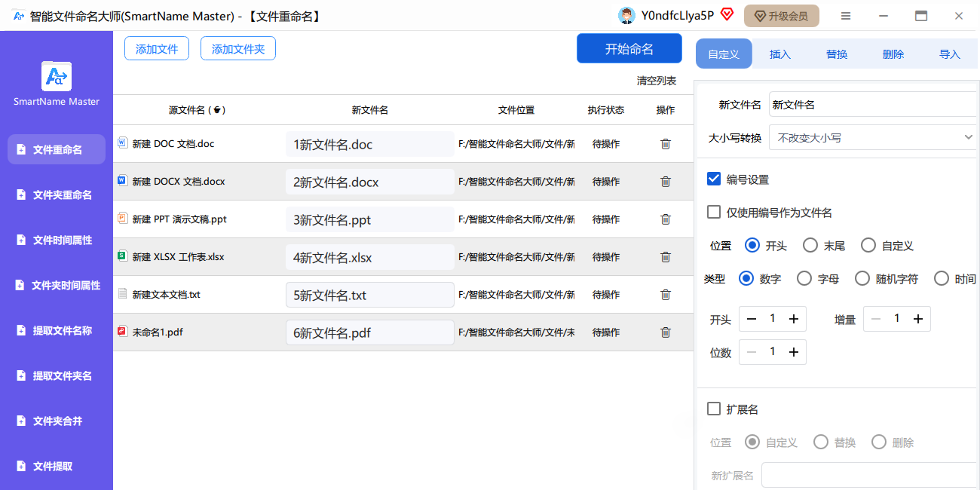
Task: Decrease the 开头 number with minus
Action: (752, 319)
